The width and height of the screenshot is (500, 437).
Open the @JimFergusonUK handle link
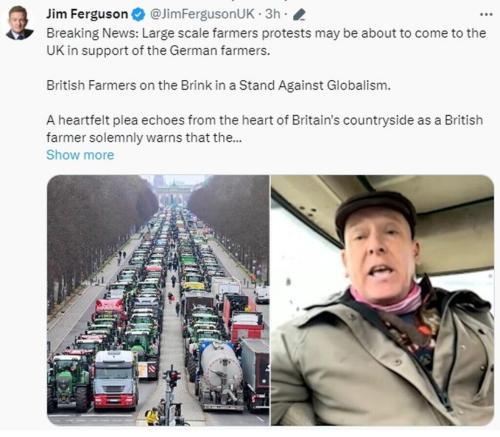[202, 14]
